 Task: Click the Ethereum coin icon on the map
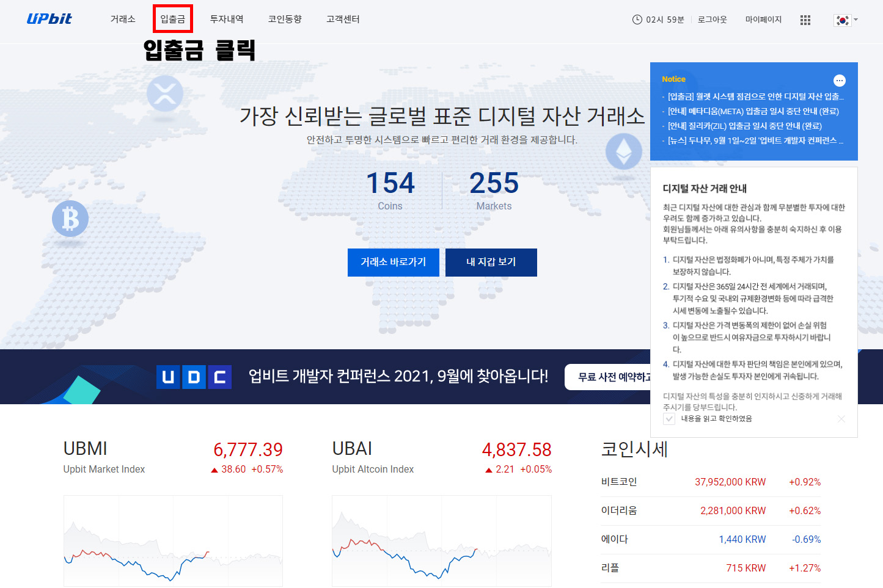(623, 151)
